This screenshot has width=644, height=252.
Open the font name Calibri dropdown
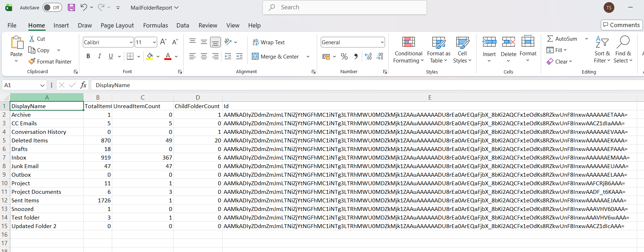(131, 42)
